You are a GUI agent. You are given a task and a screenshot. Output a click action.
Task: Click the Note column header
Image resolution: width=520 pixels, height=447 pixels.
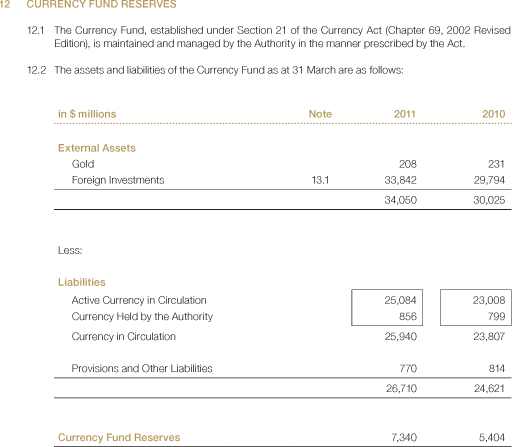tap(320, 114)
